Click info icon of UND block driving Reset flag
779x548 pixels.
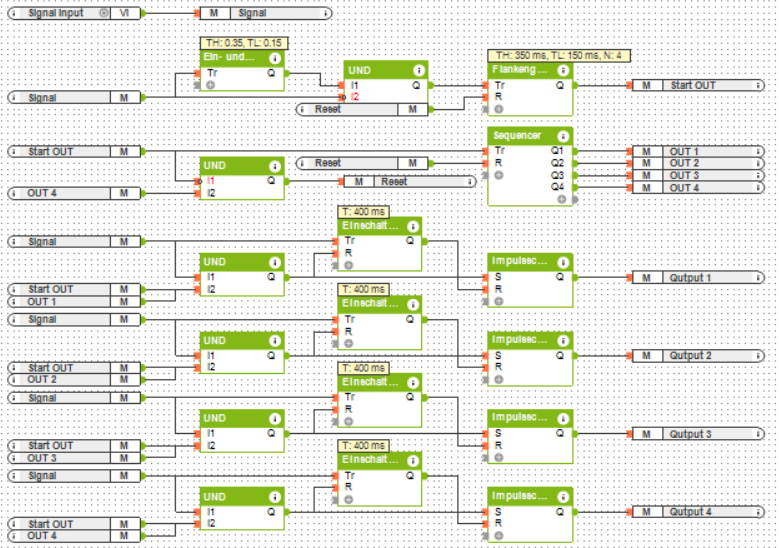pyautogui.click(x=275, y=166)
